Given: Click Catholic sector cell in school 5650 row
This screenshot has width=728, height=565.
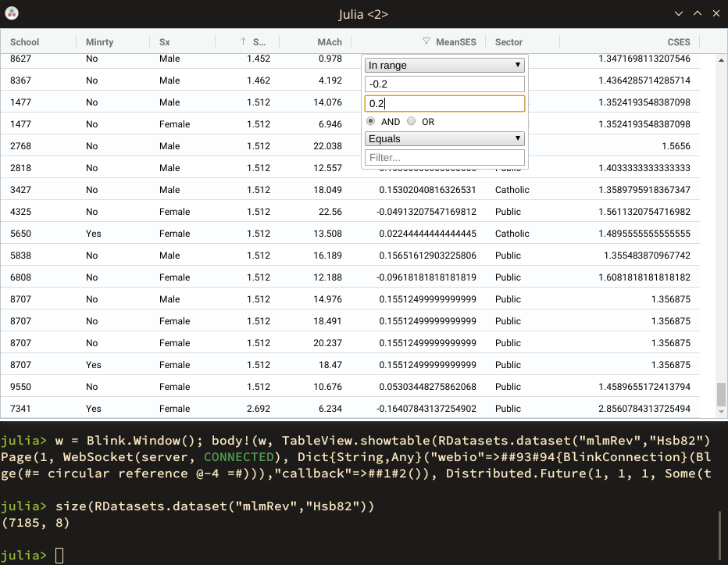Looking at the screenshot, I should pyautogui.click(x=512, y=233).
